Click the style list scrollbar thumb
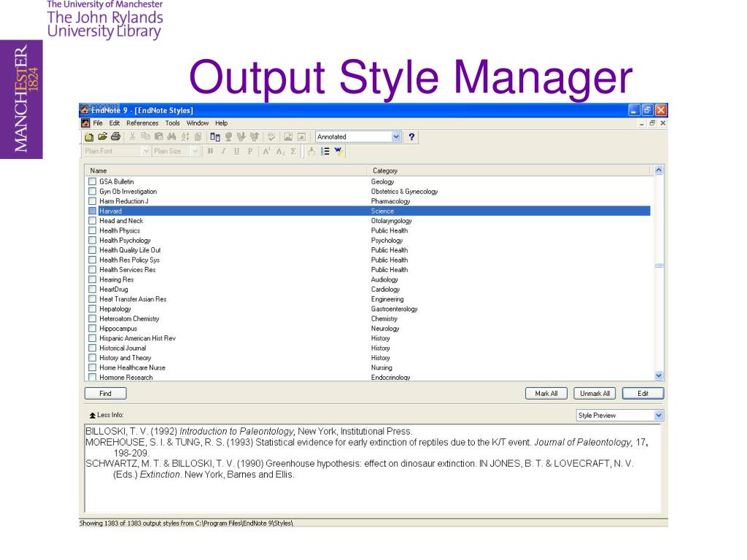Viewport: 747px width, 560px height. point(659,265)
